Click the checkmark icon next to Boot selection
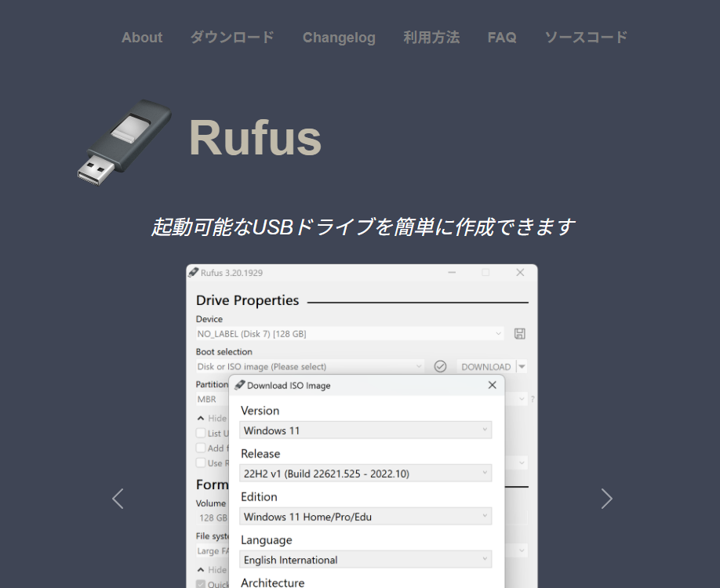Screen dimensions: 720x588 click(440, 367)
